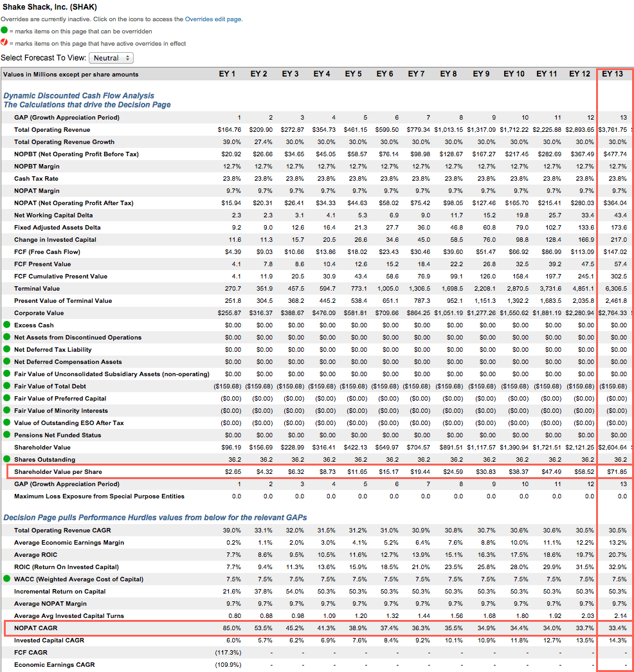Click EY 13 NOPAT CAGR value 33.4%
Viewport: 634px width, 672px height.
pyautogui.click(x=618, y=628)
